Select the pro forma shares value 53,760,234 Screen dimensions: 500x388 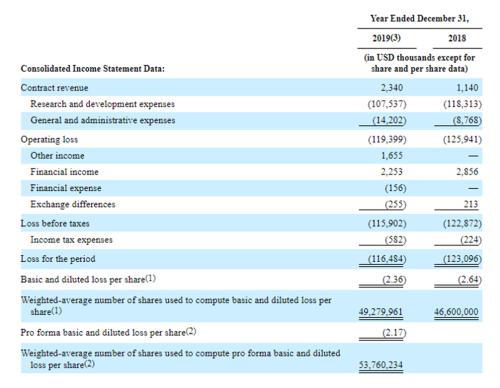[x=381, y=365]
